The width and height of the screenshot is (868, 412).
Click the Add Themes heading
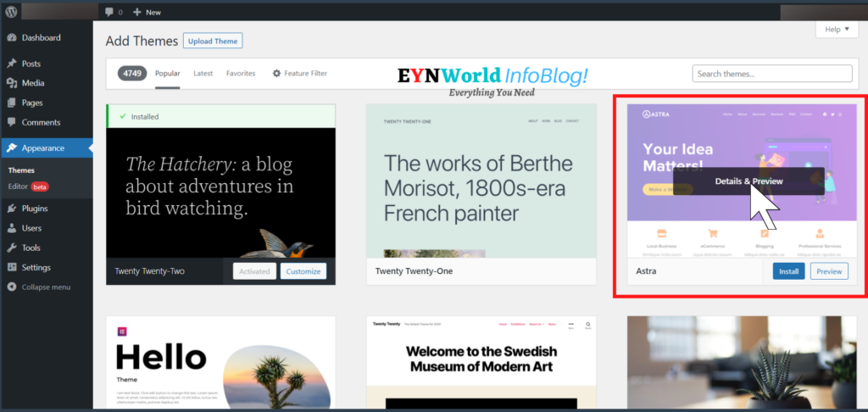(142, 41)
